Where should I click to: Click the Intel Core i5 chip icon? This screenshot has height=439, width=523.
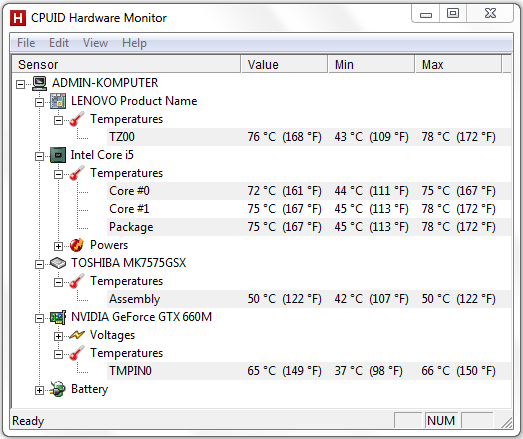pyautogui.click(x=58, y=155)
